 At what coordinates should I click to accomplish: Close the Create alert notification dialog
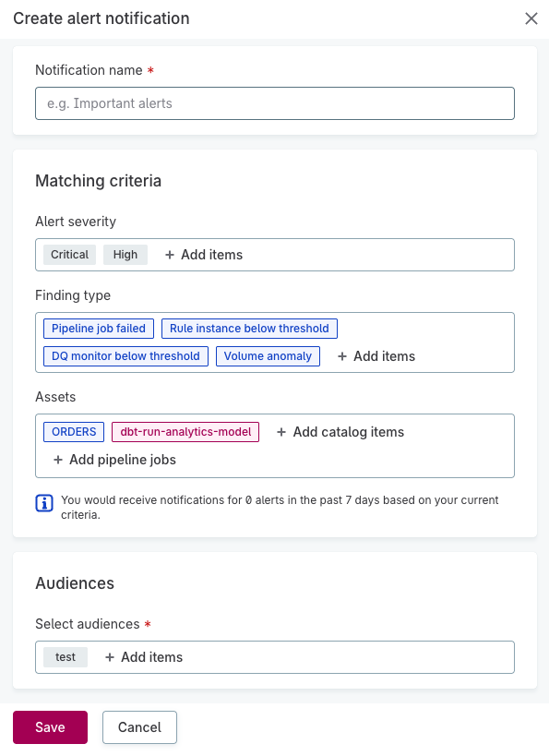[531, 18]
